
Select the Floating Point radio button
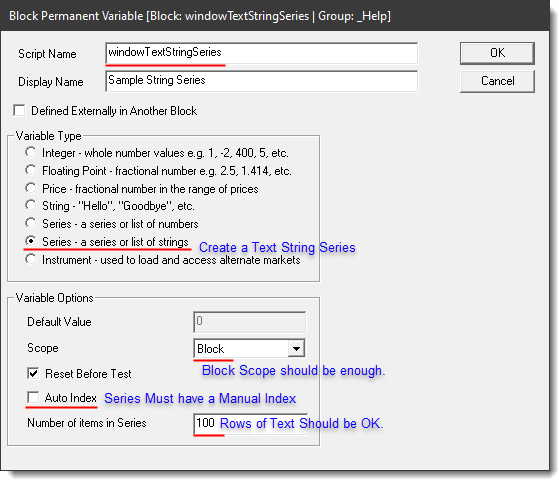(31, 170)
